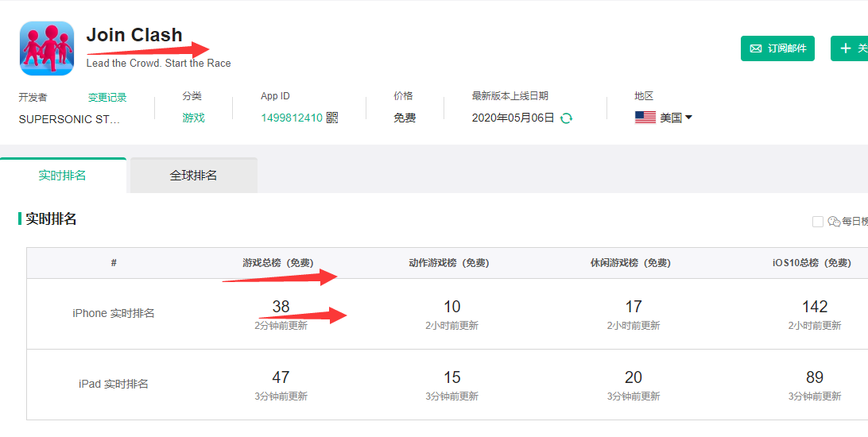Click the App ID number 1499812410
Screen dimensions: 868x437
tap(292, 118)
